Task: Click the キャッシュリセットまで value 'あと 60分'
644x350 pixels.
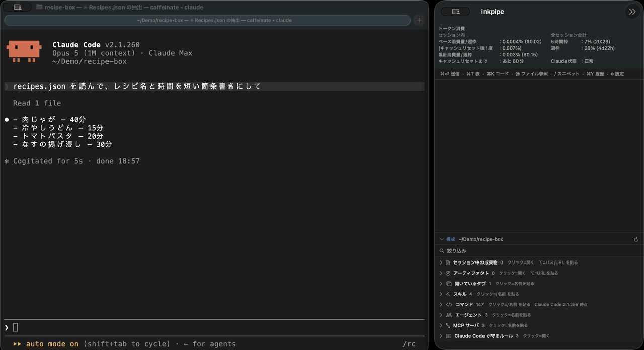Action: point(513,61)
